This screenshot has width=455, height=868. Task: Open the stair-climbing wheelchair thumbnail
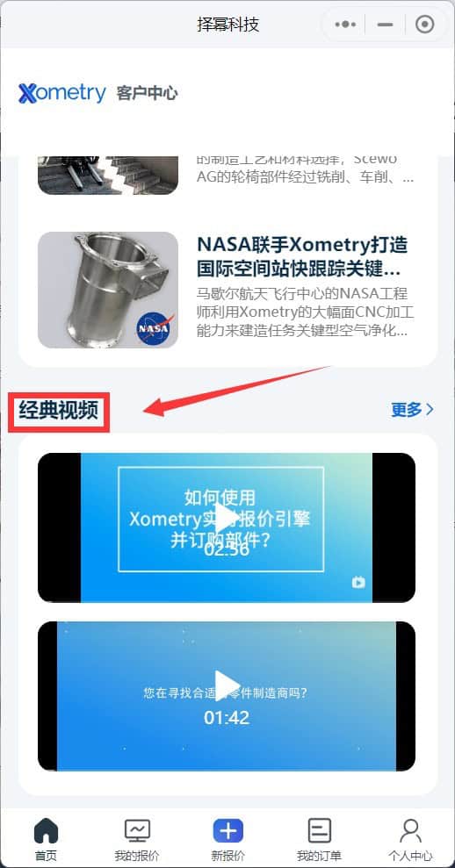coord(108,176)
